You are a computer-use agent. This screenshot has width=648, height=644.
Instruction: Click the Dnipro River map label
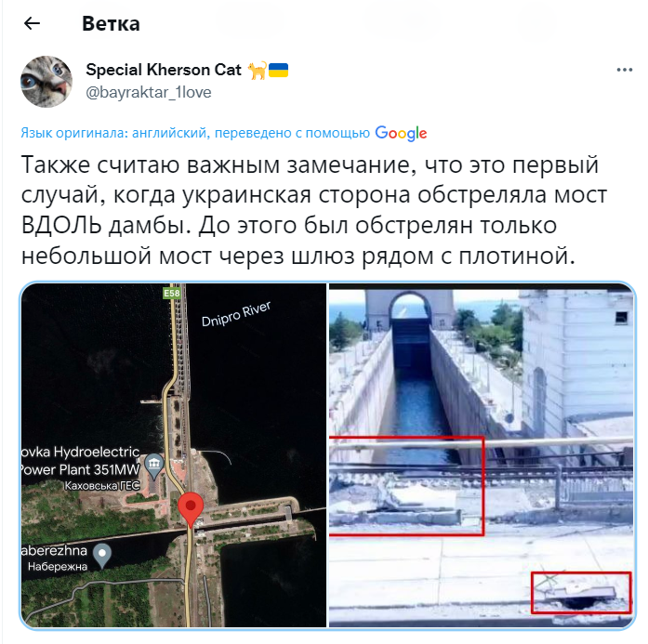[236, 313]
